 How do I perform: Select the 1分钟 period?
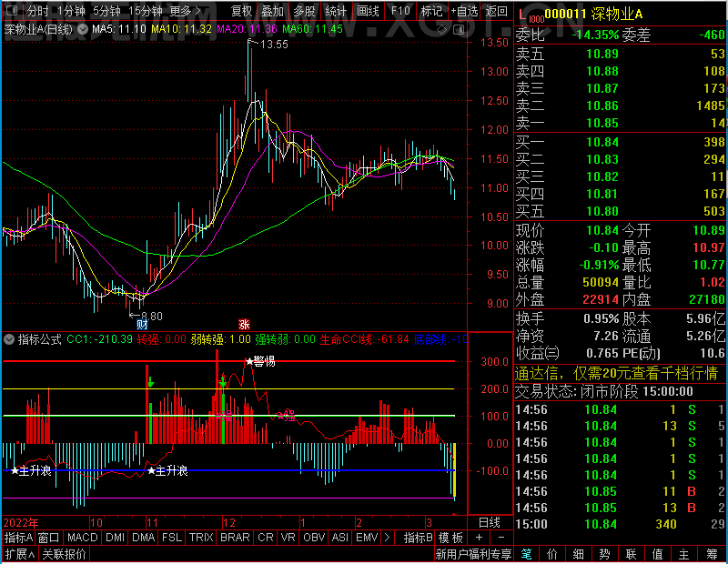[71, 11]
